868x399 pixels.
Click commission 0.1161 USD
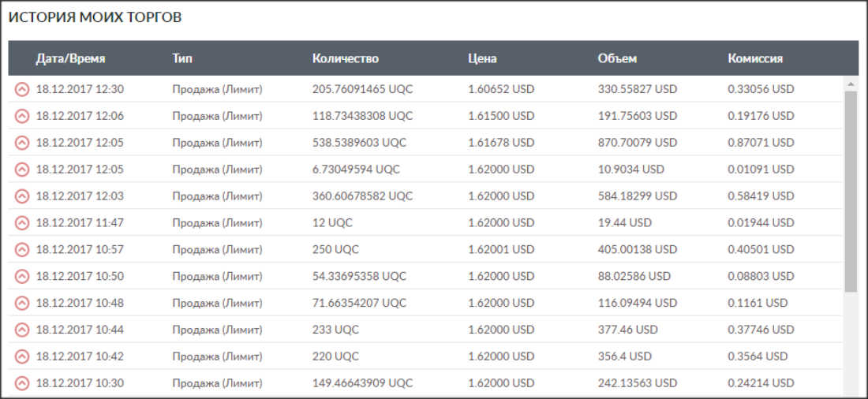(x=758, y=303)
